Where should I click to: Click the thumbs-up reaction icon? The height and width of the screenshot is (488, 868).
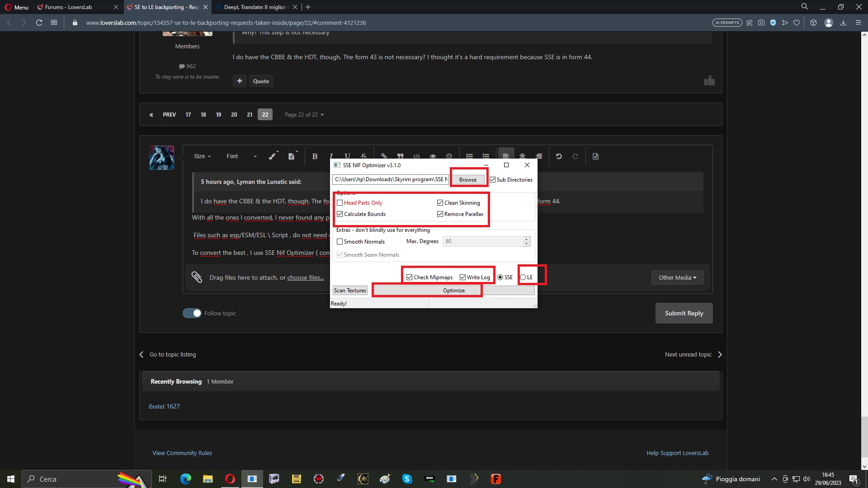pyautogui.click(x=709, y=80)
